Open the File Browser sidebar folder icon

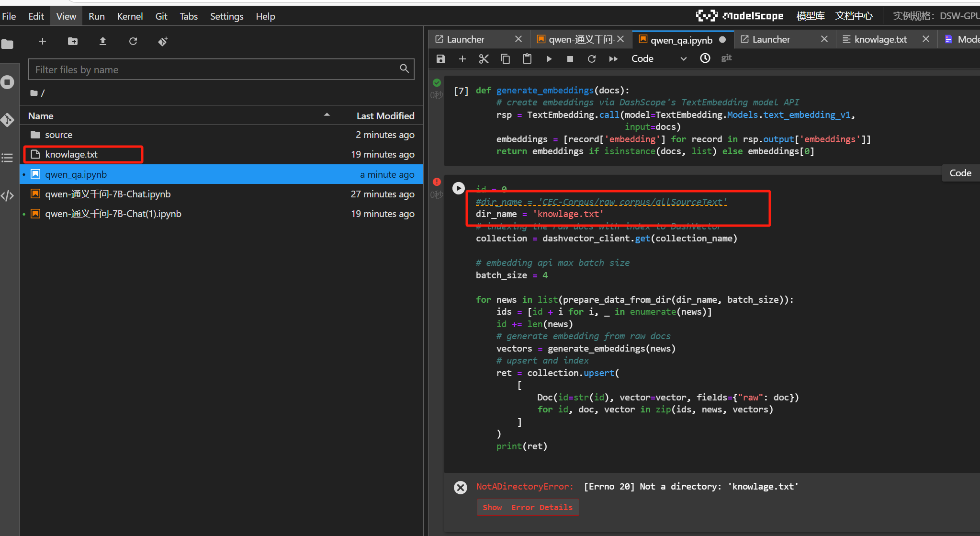tap(7, 45)
